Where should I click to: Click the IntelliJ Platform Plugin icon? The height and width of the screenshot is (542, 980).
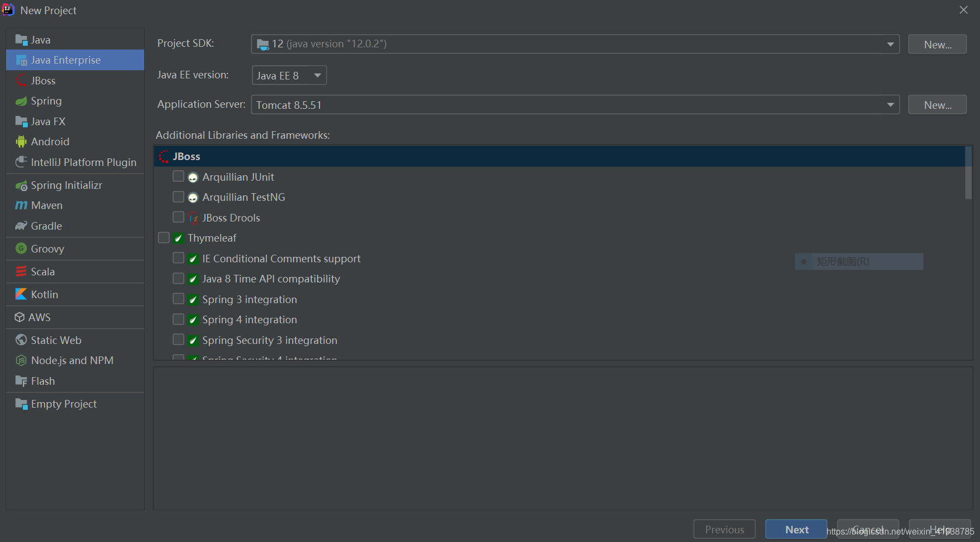pos(21,162)
